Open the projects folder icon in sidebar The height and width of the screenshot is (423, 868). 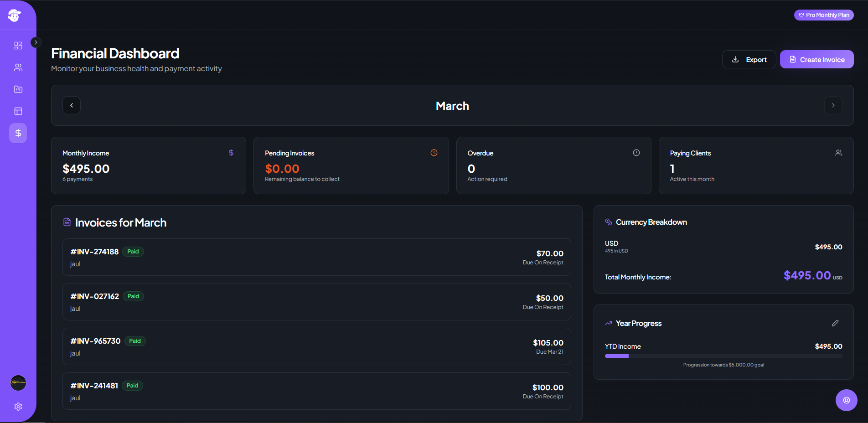coord(18,89)
